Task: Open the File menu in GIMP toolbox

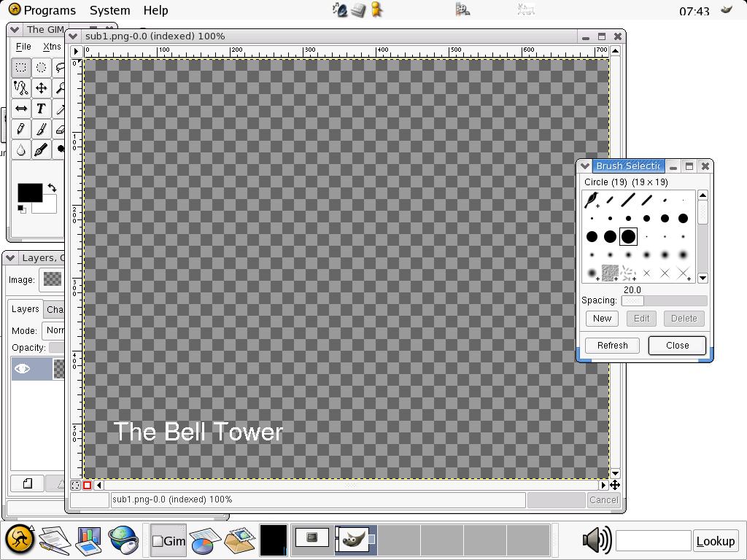Action: [23, 47]
